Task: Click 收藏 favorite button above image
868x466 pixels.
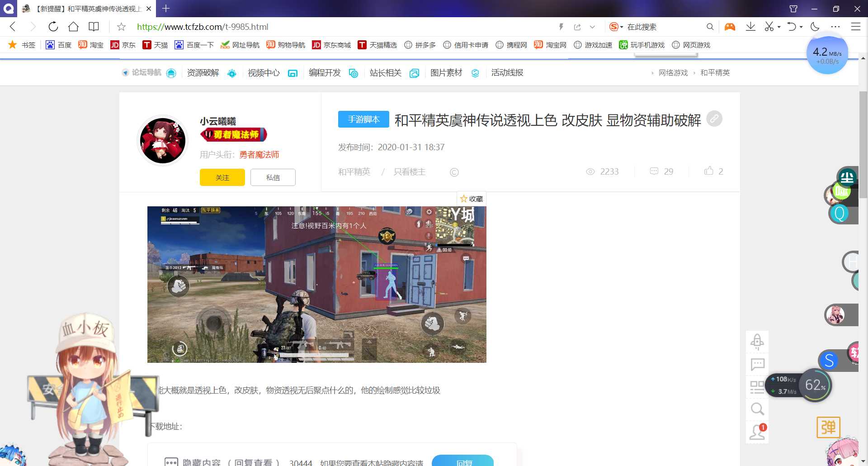Action: (472, 199)
